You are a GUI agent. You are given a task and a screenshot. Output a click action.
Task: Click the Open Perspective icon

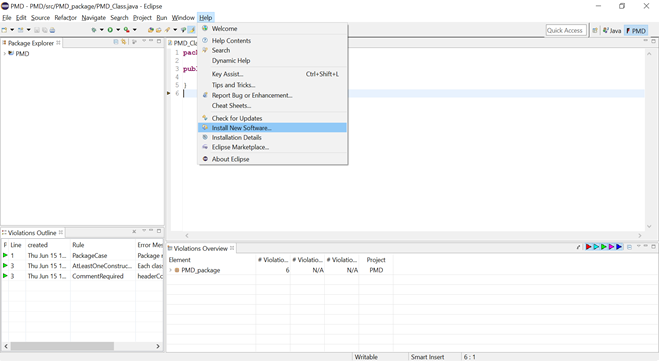595,30
